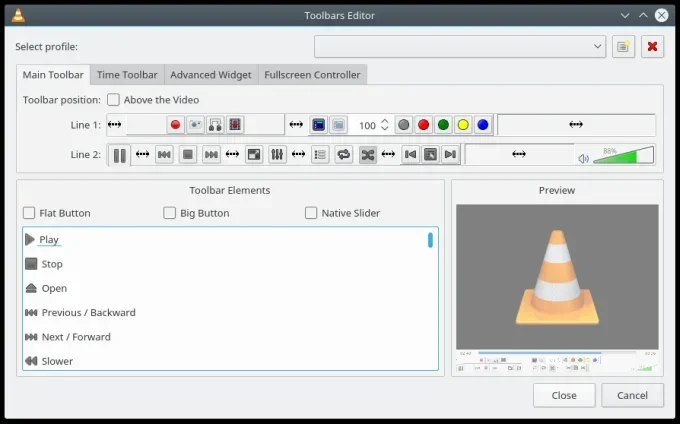This screenshot has width=680, height=424.
Task: Click the green volume slider on Line 2
Action: [623, 155]
